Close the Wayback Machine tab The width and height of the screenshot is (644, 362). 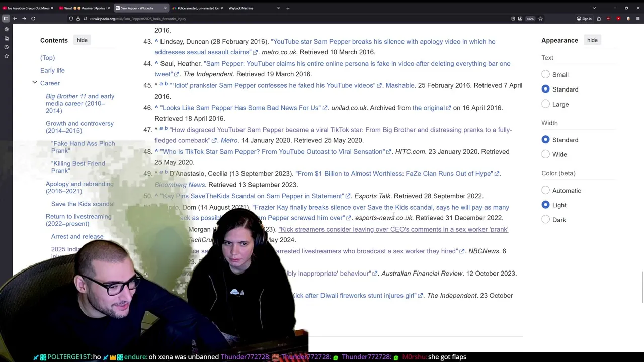click(x=278, y=8)
